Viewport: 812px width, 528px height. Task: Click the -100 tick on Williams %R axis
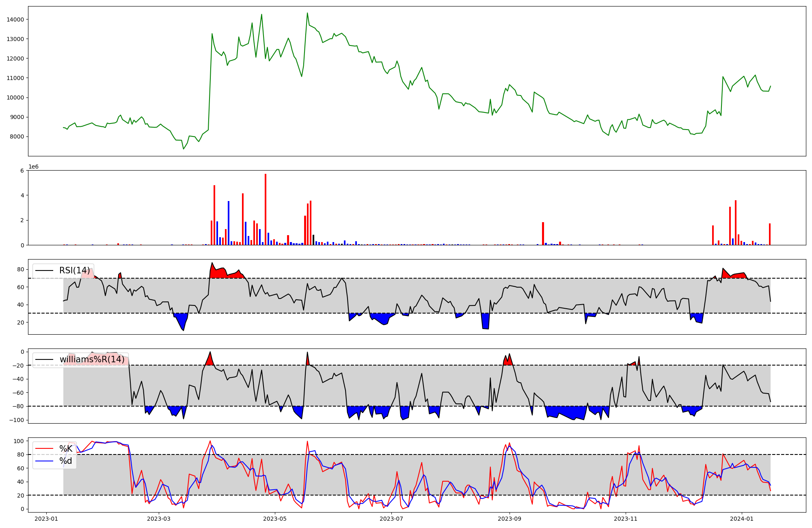pos(16,420)
